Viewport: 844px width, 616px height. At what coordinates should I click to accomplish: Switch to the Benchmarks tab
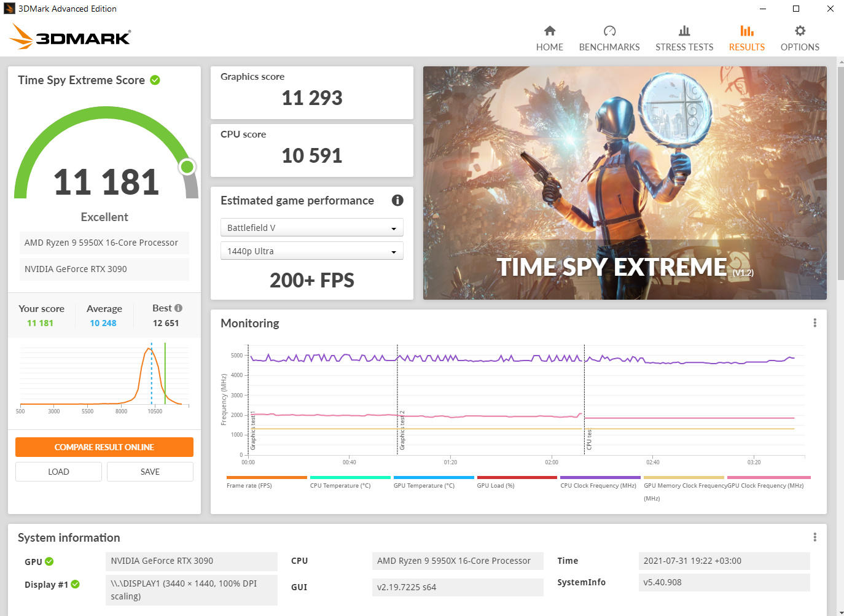(609, 38)
